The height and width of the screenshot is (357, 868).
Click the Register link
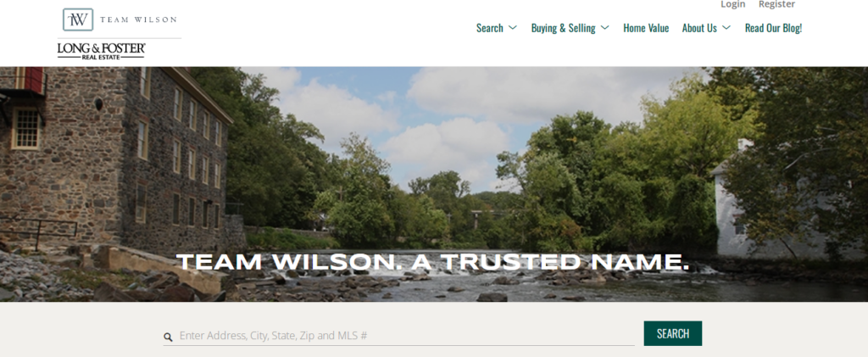click(776, 4)
